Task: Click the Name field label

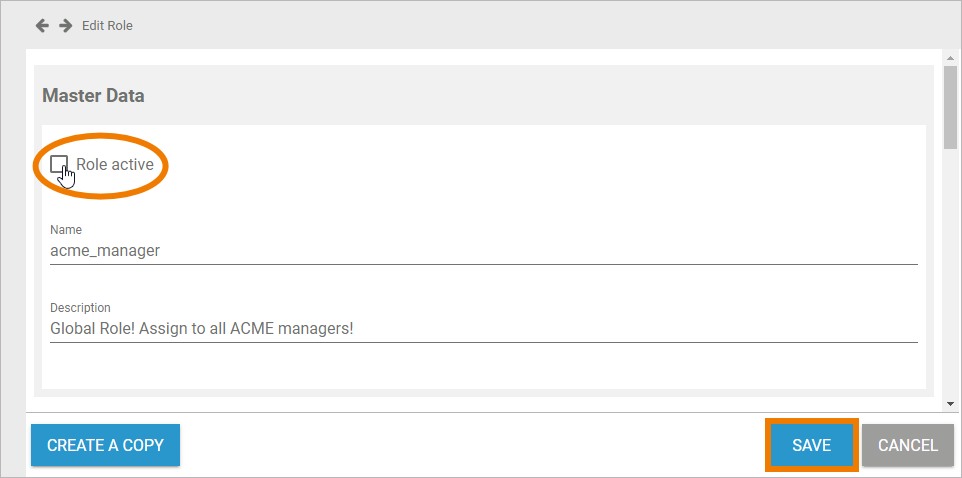Action: click(x=66, y=230)
